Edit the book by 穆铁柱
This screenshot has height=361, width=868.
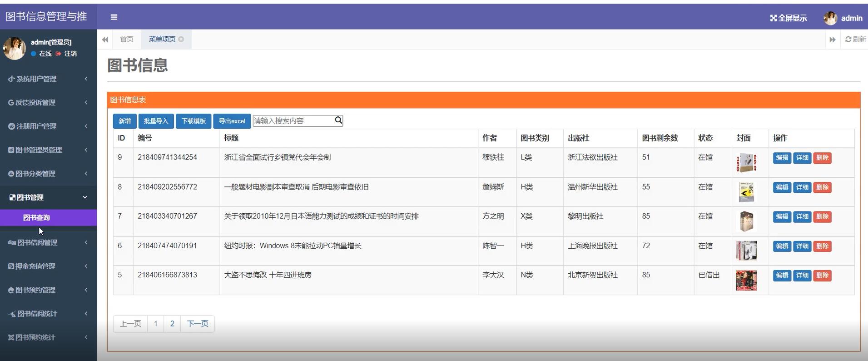pyautogui.click(x=782, y=158)
